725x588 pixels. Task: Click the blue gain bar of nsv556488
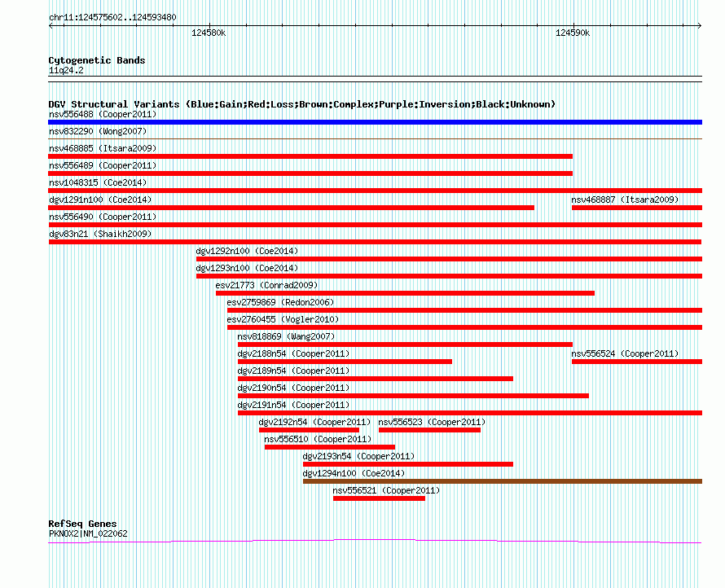coord(375,122)
